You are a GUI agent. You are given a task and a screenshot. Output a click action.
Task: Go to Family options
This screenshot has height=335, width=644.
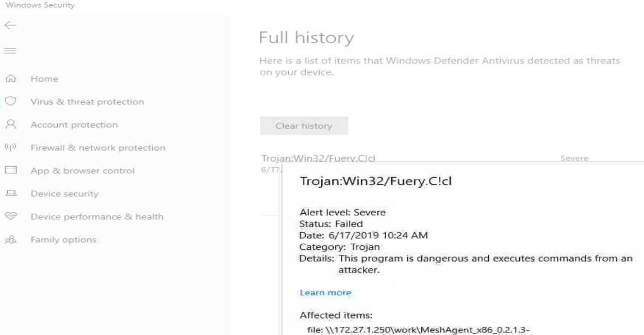63,240
